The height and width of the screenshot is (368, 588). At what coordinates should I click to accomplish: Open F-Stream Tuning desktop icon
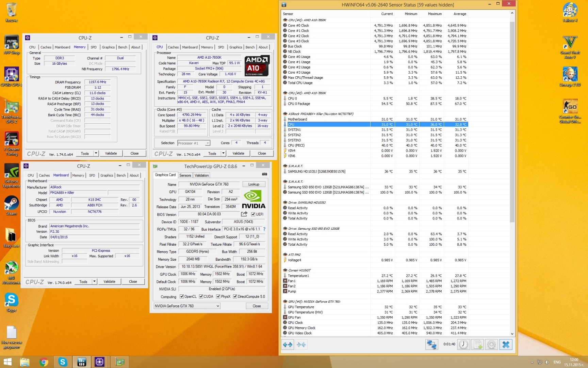coord(11,143)
